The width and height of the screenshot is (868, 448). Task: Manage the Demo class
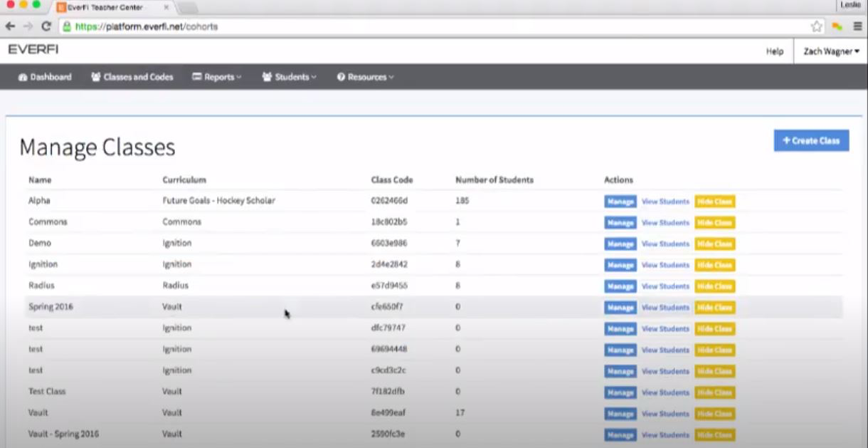click(x=620, y=244)
